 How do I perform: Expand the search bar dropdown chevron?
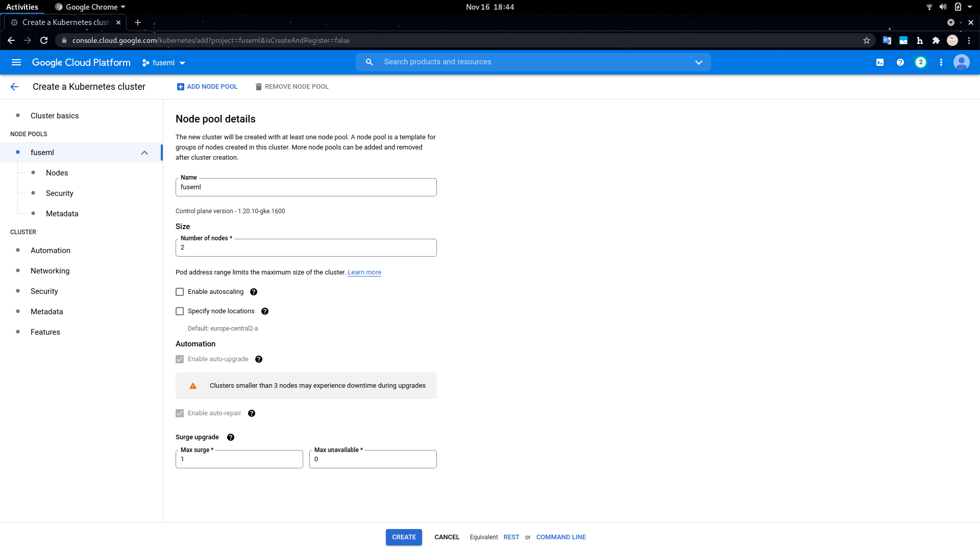pyautogui.click(x=698, y=62)
